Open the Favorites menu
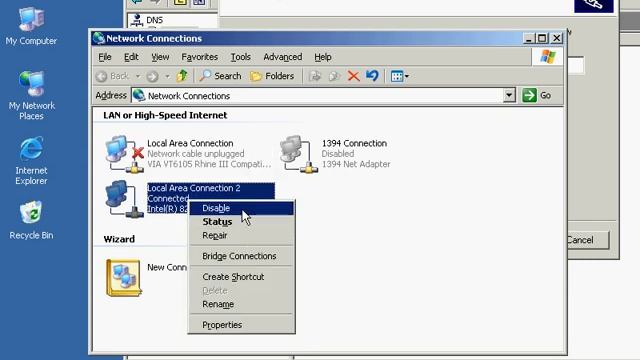Screen dimensions: 640x360 coord(200,57)
